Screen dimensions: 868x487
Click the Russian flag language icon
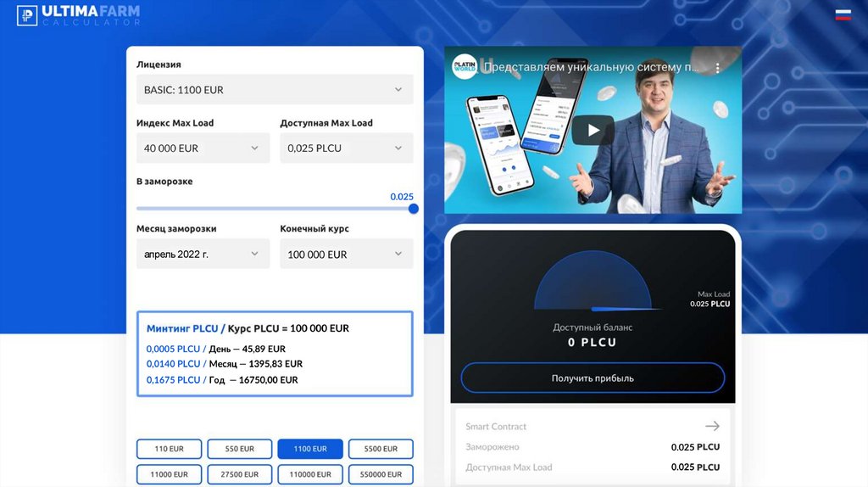843,14
